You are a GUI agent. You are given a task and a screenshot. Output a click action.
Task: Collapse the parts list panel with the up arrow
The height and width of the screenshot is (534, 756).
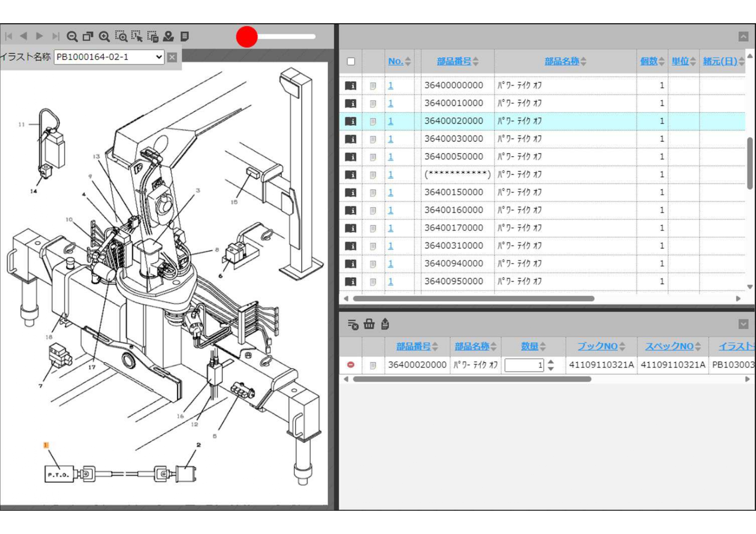pos(743,37)
